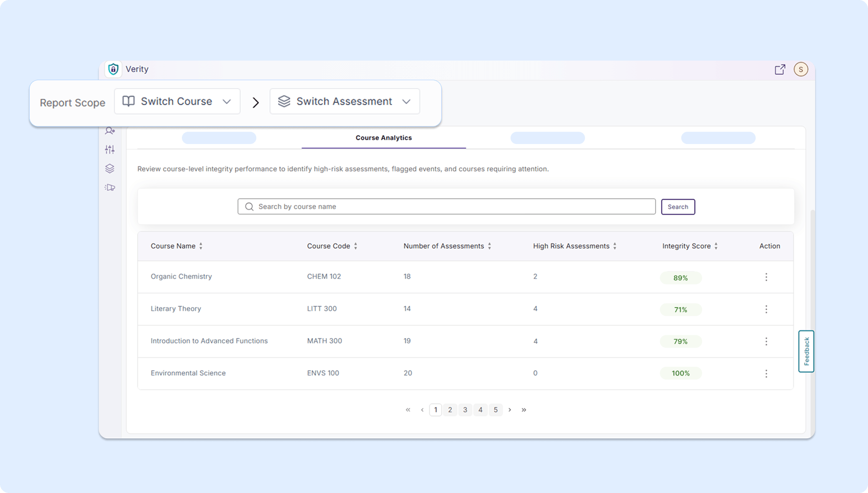Click Introduction to Advanced Functions course name
868x493 pixels.
[x=209, y=341]
